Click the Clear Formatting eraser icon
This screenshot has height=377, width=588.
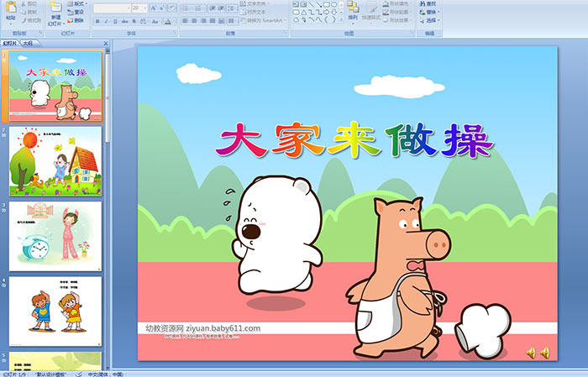coord(172,8)
